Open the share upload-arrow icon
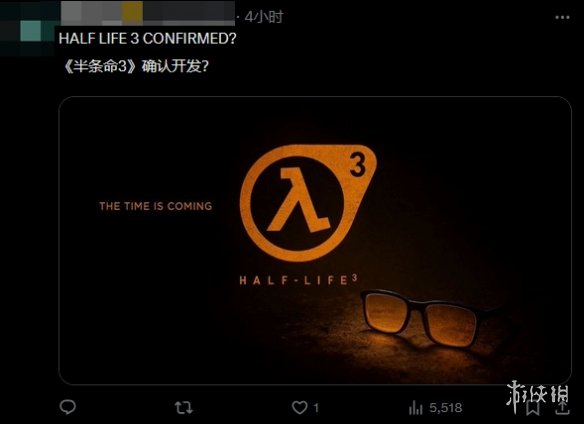The image size is (584, 424). 562,408
